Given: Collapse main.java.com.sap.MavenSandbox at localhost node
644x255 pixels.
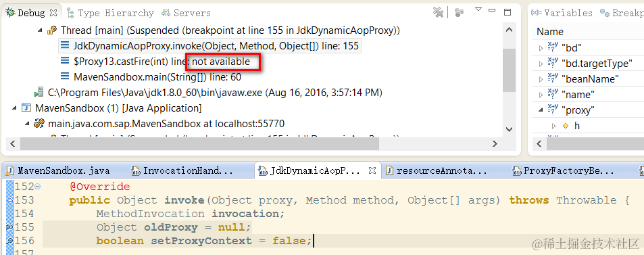Looking at the screenshot, I should tap(27, 123).
